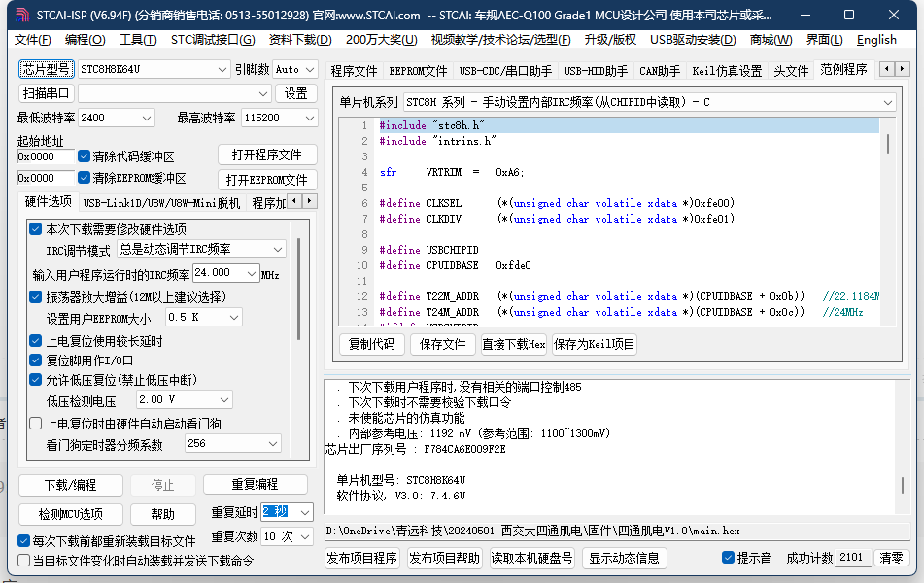The image size is (924, 583).
Task: Toggle 提示音 checkbox
Action: [x=729, y=558]
